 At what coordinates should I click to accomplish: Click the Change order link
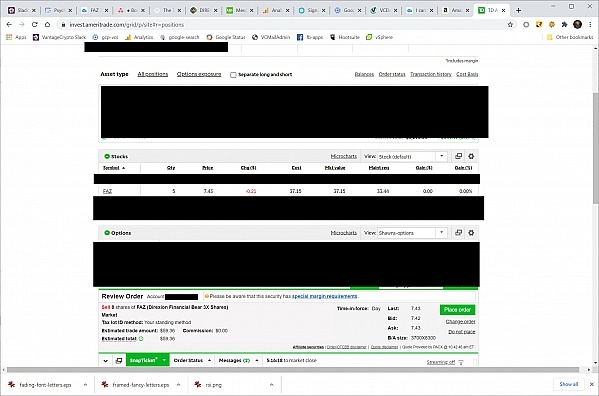460,322
